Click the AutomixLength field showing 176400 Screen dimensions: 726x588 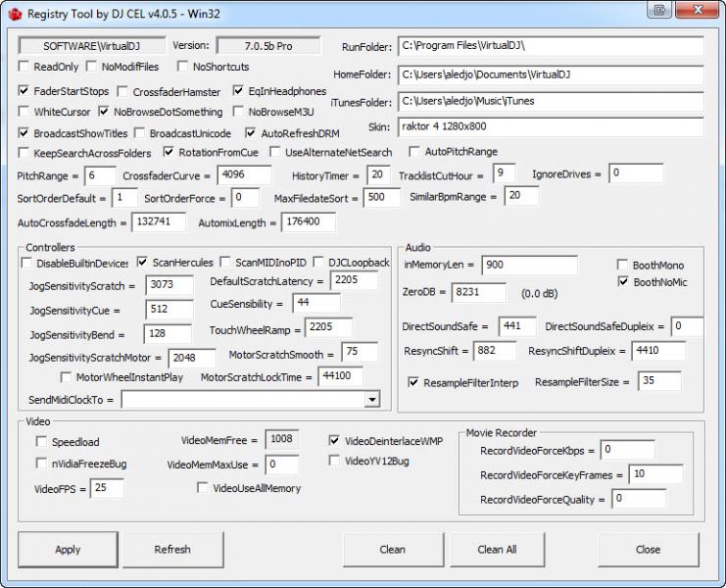[x=309, y=222]
